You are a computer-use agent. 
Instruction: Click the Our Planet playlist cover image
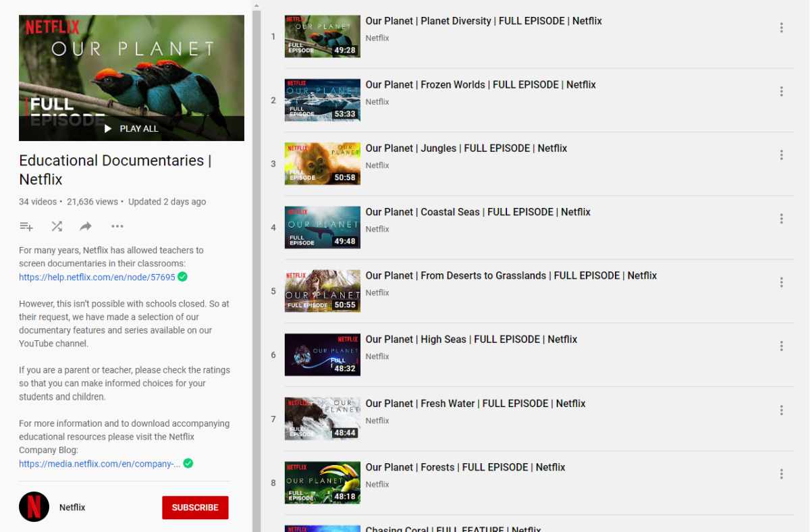(x=132, y=78)
